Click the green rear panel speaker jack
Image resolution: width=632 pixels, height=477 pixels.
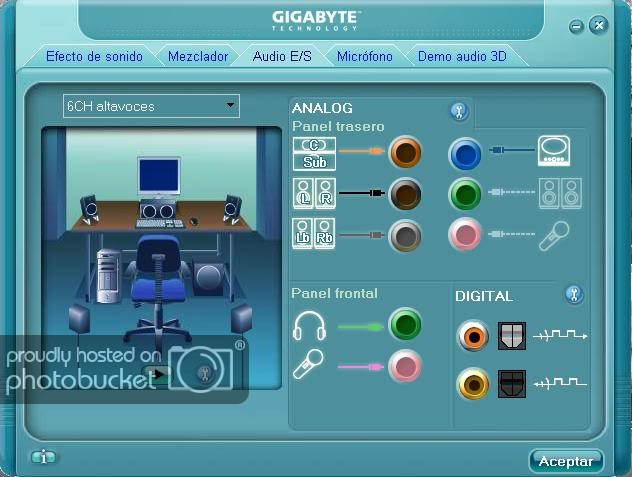click(x=465, y=193)
